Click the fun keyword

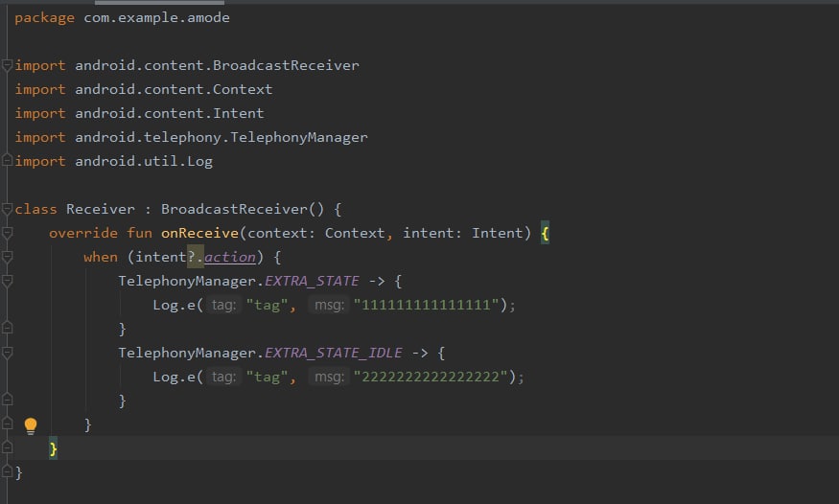click(139, 233)
